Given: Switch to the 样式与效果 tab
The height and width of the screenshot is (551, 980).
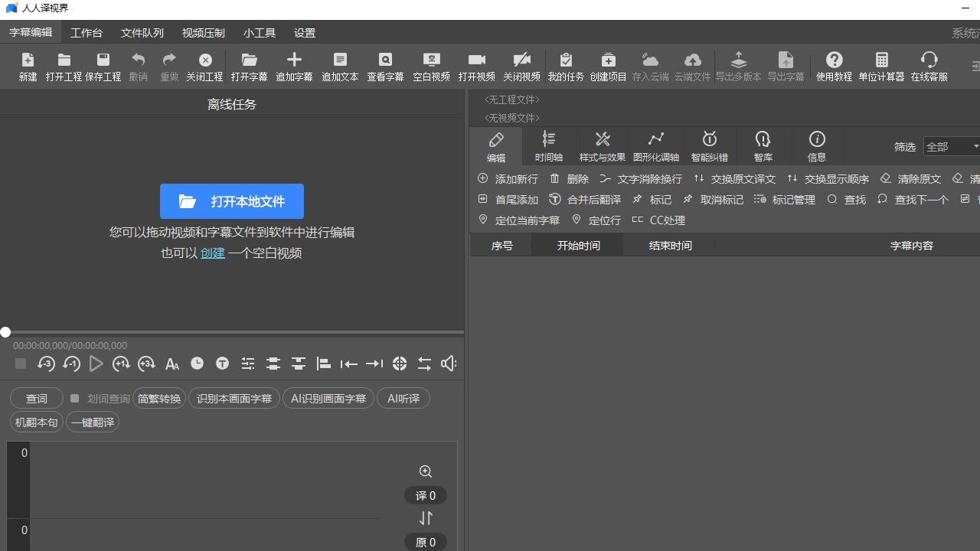Looking at the screenshot, I should pyautogui.click(x=603, y=146).
